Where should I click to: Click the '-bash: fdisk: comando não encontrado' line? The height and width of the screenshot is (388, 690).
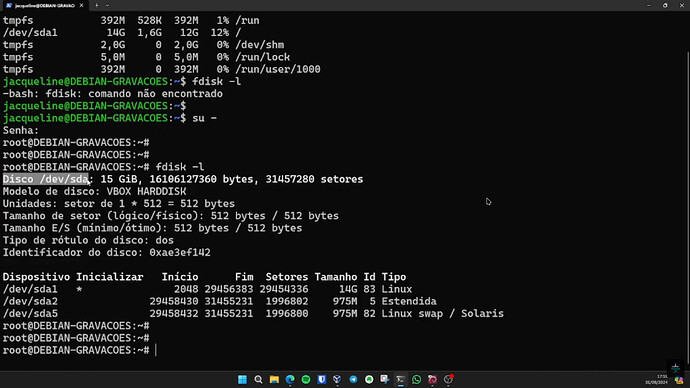[113, 94]
